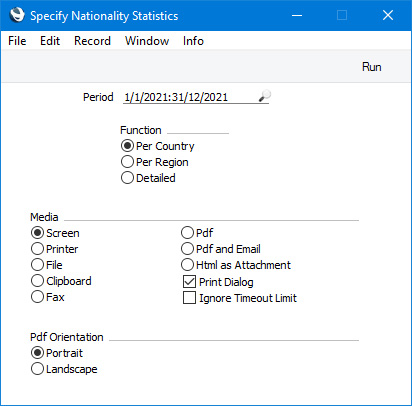Open the Info menu
This screenshot has width=412, height=406.
193,41
